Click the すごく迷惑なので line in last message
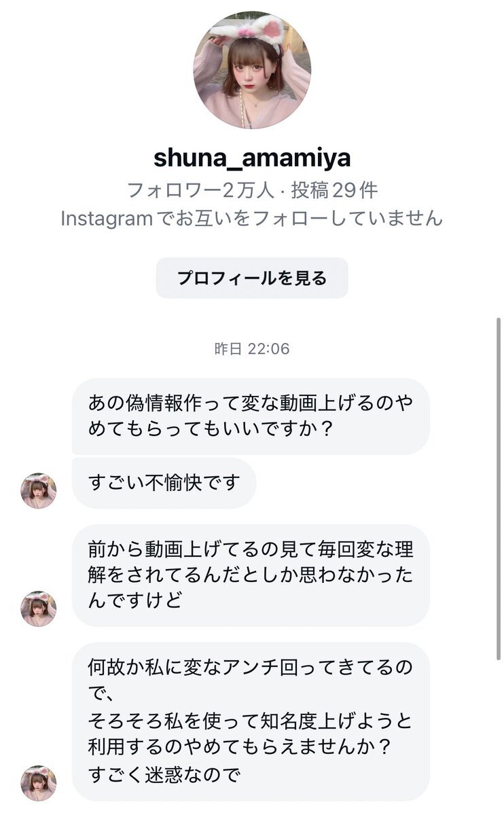Screen dimensions: 504x815 164,775
